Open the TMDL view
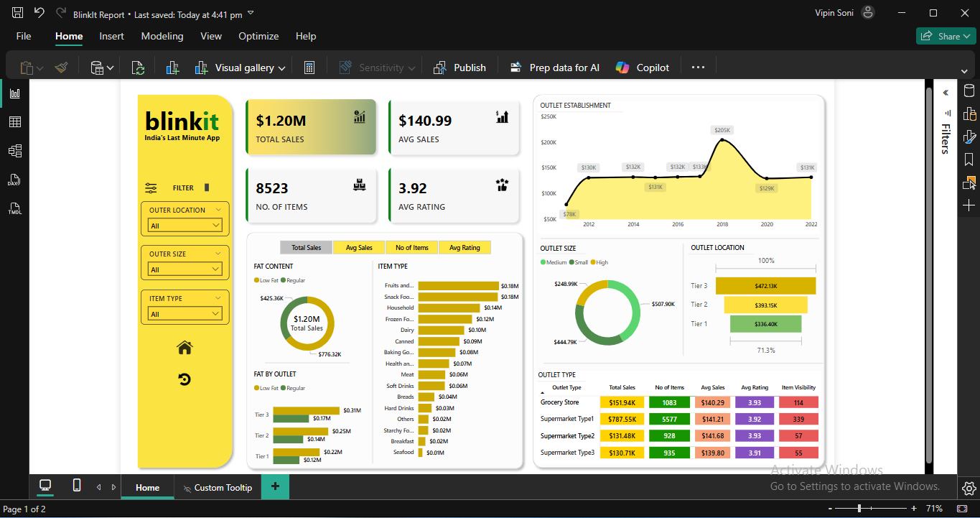The width and height of the screenshot is (980, 518). (x=14, y=208)
